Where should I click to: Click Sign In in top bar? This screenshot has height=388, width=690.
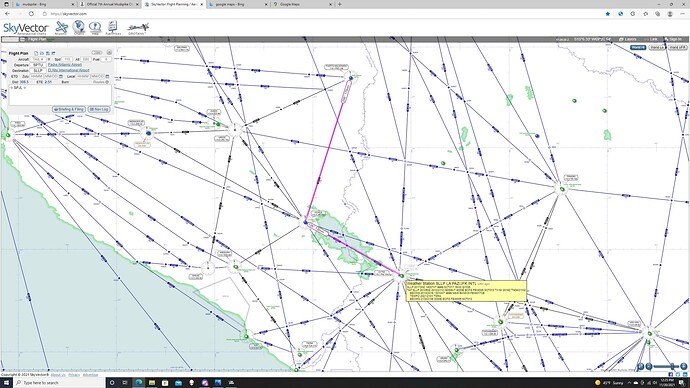674,39
